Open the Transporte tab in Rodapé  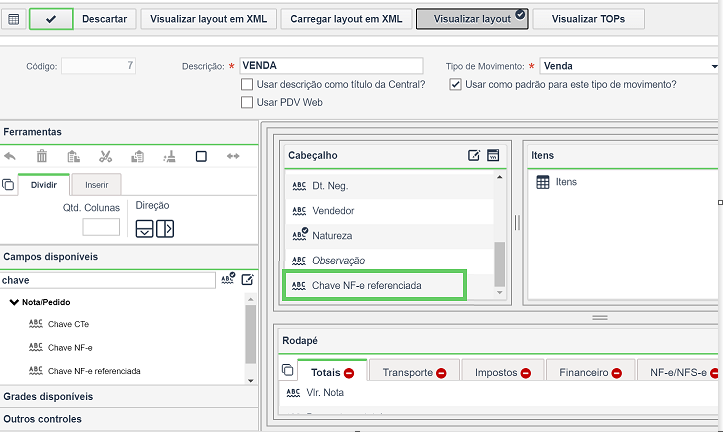tap(414, 372)
